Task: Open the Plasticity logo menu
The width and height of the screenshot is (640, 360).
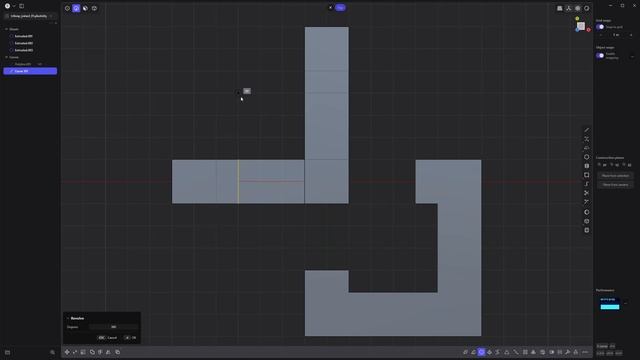Action: pyautogui.click(x=7, y=6)
